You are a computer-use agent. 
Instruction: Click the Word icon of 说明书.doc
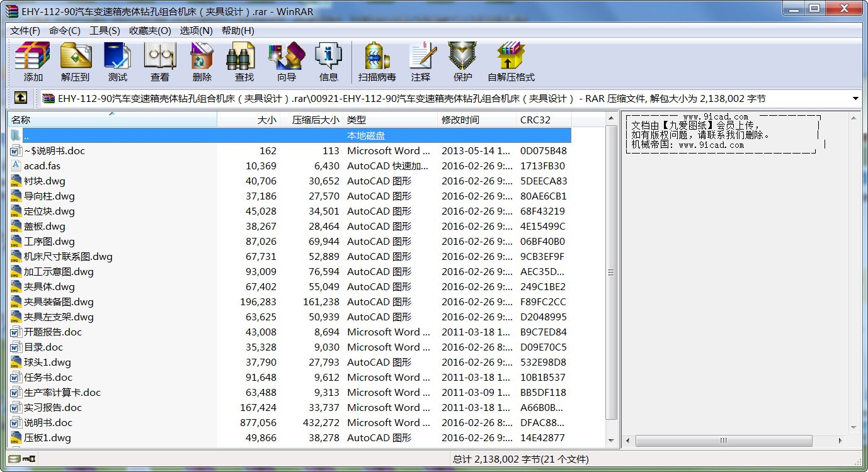tap(16, 422)
